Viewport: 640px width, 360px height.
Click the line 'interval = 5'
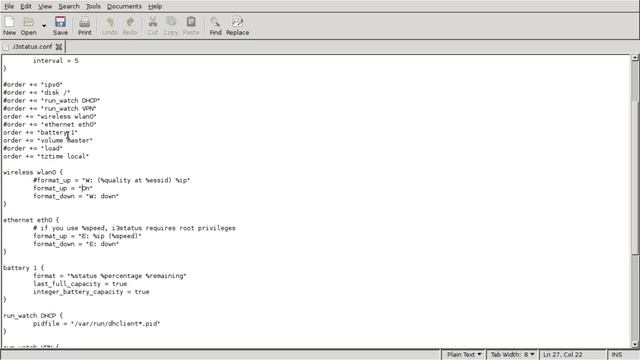(x=56, y=61)
